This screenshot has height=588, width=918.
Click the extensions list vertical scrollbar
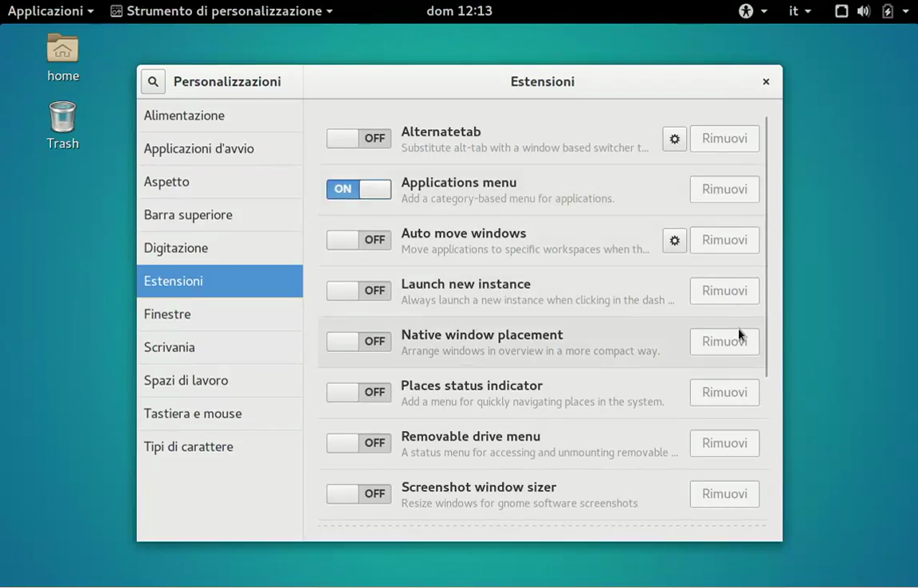pyautogui.click(x=767, y=247)
